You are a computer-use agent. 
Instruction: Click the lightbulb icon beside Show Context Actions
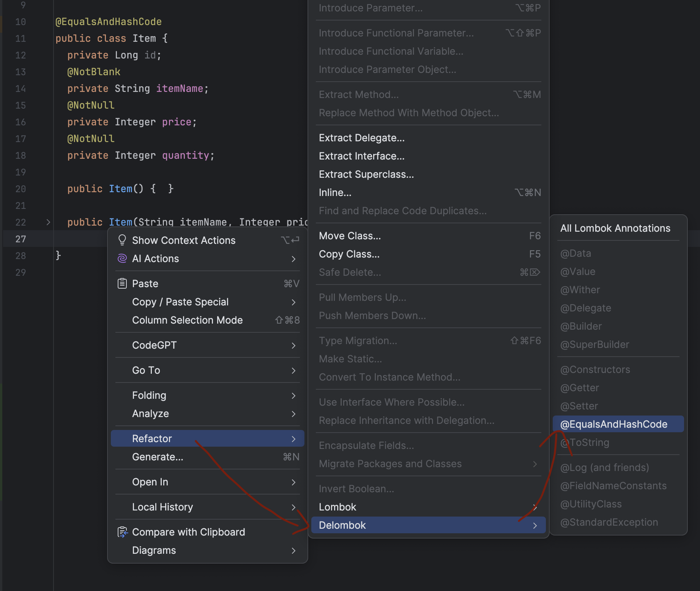coord(122,240)
